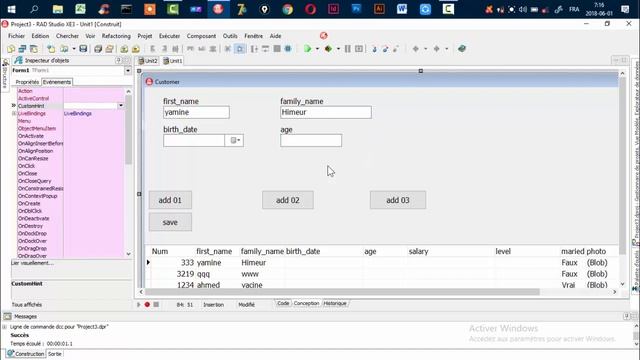The height and width of the screenshot is (360, 640).
Task: Switch to the Unit1 editor tab
Action: click(x=173, y=61)
